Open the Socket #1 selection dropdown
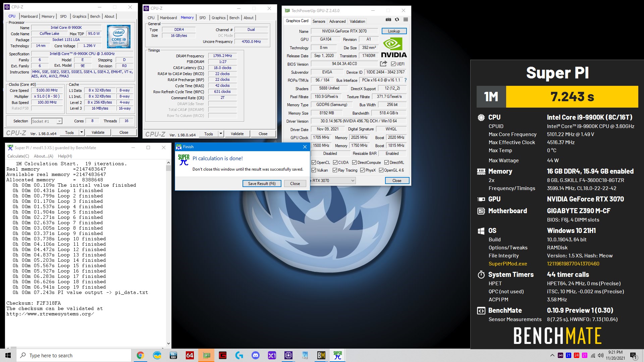This screenshot has height=362, width=644. point(47,121)
